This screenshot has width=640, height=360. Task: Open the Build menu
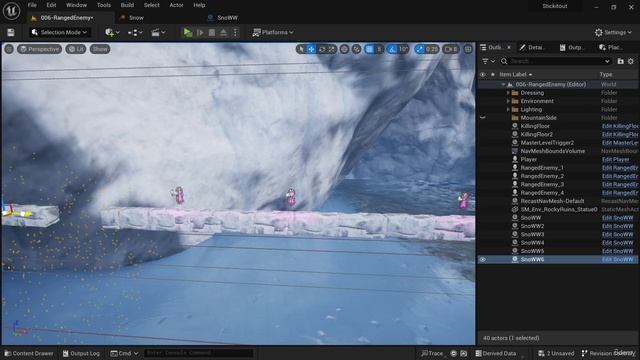(x=127, y=5)
